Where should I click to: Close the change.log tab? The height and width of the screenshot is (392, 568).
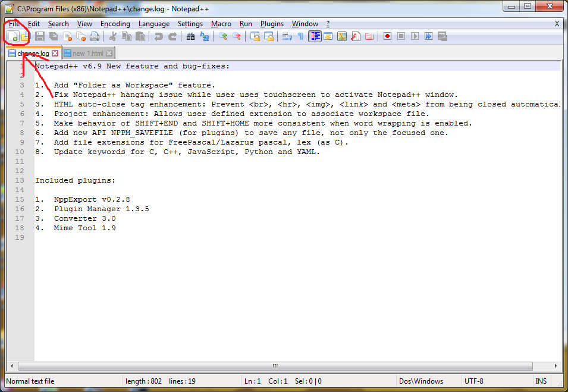[x=55, y=53]
